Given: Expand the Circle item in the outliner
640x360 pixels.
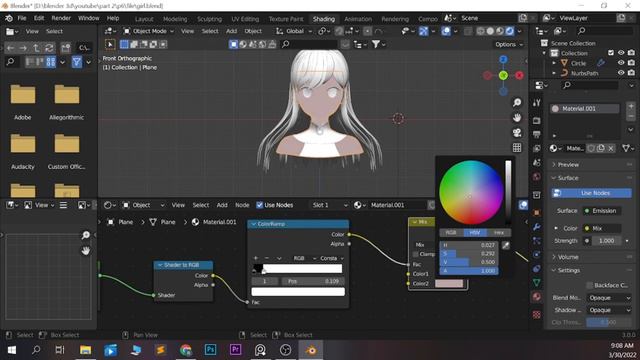Looking at the screenshot, I should coord(554,63).
